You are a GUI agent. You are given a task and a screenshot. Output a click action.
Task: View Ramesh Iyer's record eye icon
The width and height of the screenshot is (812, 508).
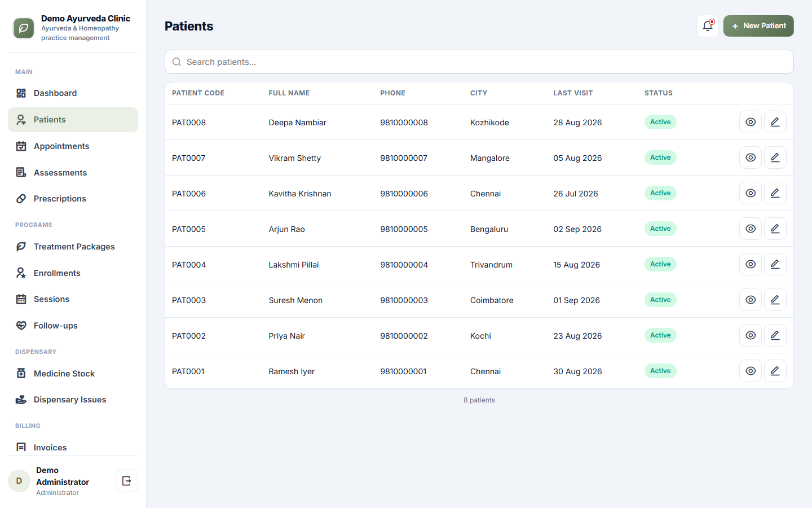(751, 371)
